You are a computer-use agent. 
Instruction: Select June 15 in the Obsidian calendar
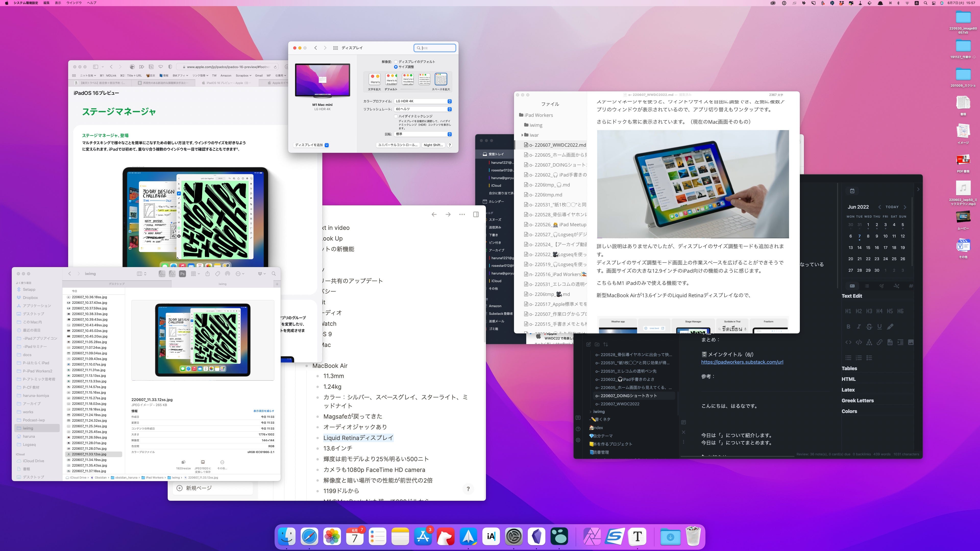pos(868,247)
